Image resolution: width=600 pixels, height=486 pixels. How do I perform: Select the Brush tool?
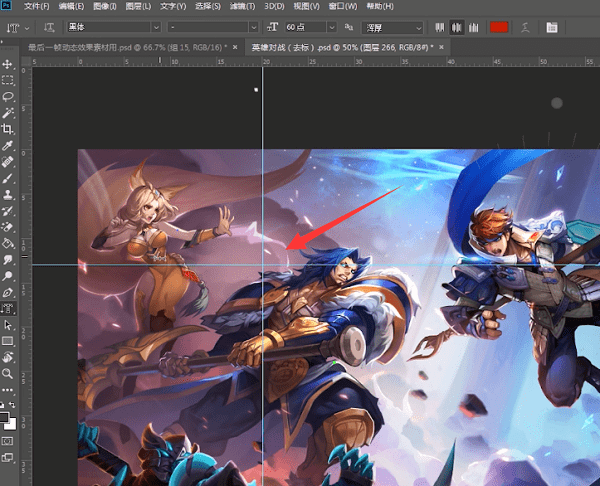point(8,178)
